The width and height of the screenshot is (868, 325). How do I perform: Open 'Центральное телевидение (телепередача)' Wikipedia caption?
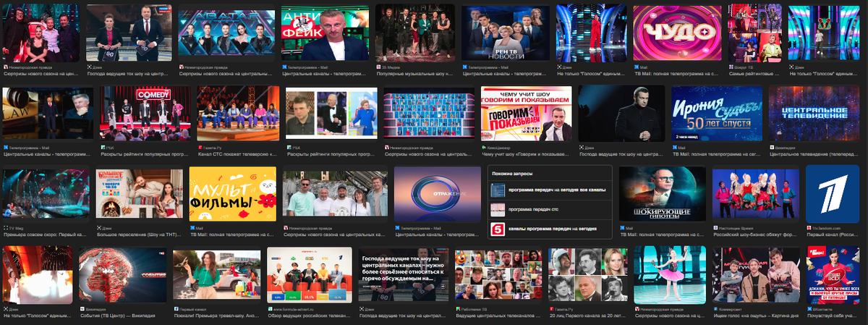coord(814,154)
